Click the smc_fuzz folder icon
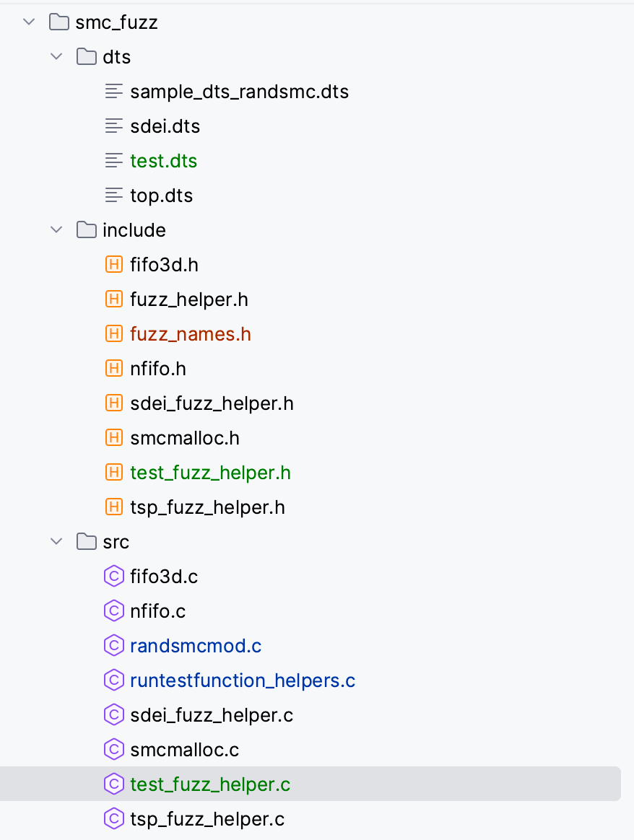634x840 pixels. (x=59, y=22)
